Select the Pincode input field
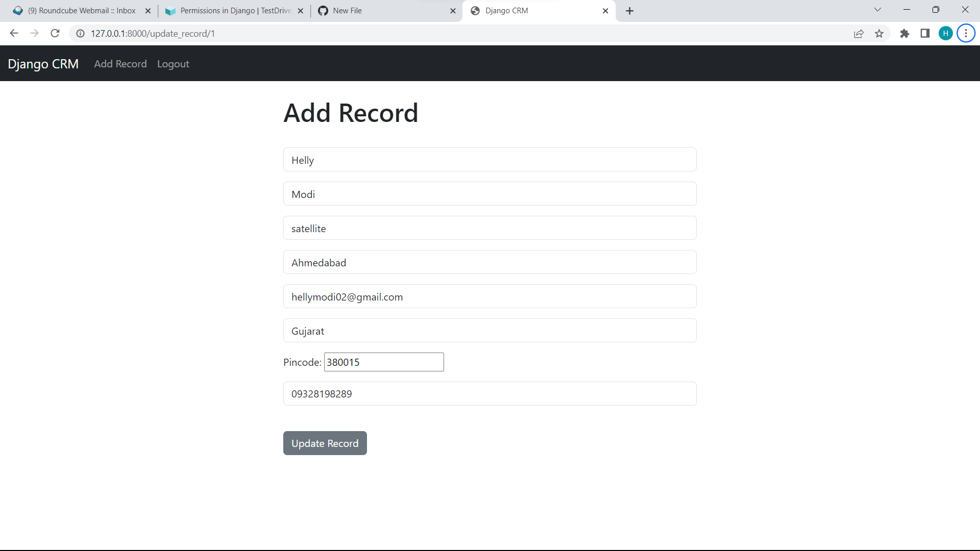The image size is (980, 551). point(383,362)
